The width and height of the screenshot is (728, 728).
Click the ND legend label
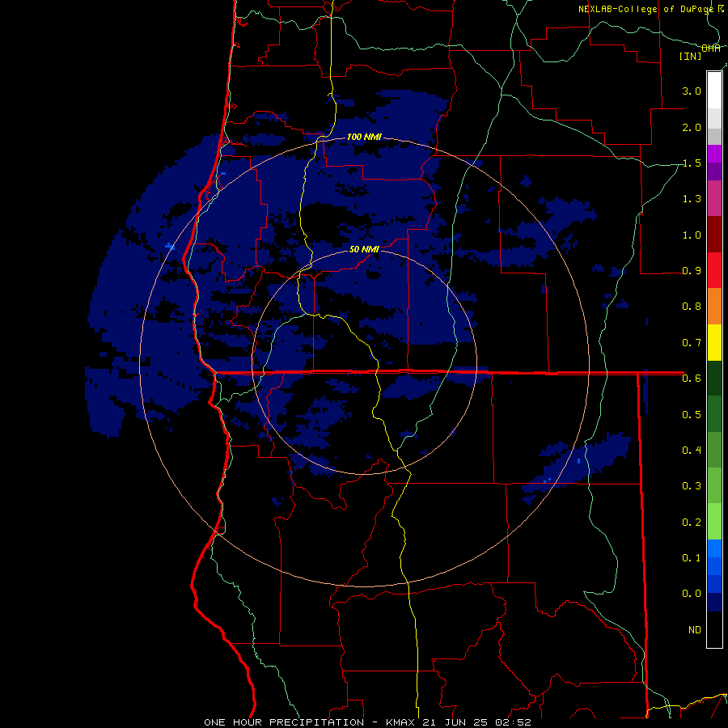[x=695, y=629]
